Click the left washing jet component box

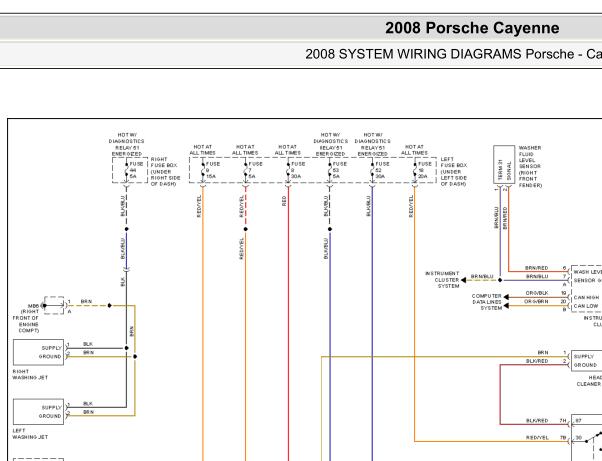pos(38,411)
